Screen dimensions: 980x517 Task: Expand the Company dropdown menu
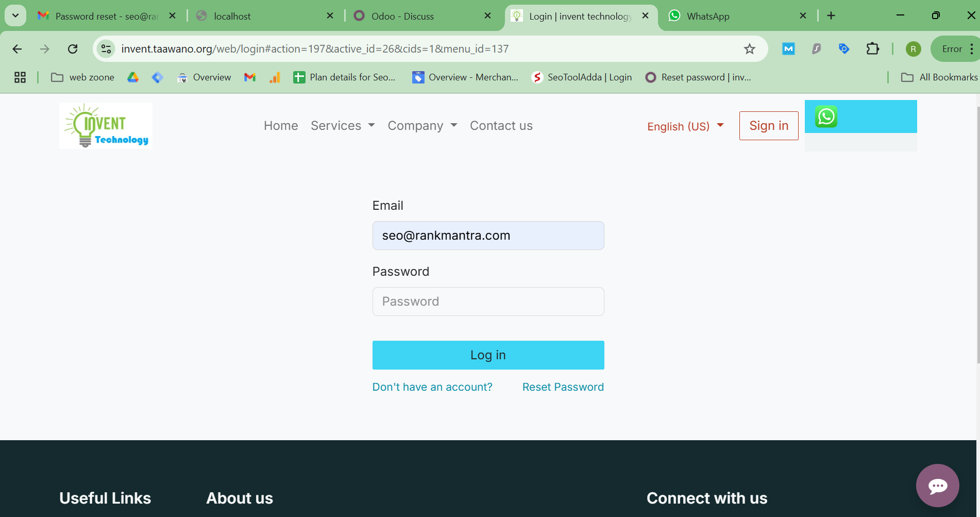(x=422, y=126)
